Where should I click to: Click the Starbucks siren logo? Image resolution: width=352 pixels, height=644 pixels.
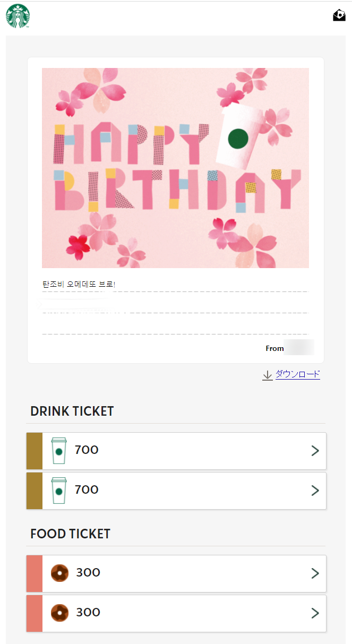(18, 15)
